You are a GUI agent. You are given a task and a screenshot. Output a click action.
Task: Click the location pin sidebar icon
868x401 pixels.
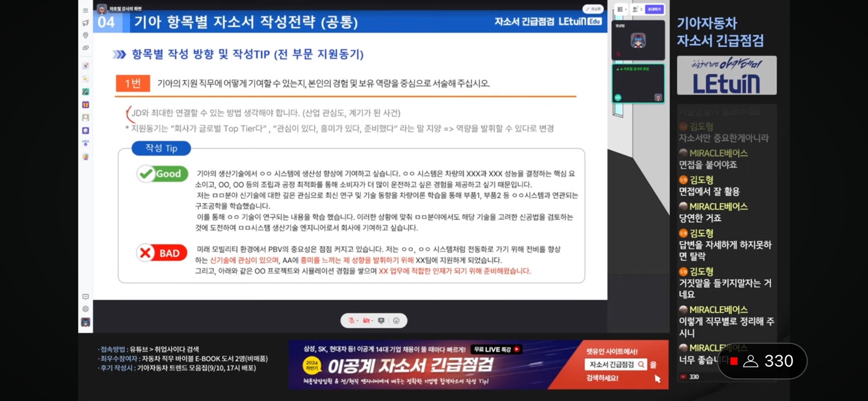tap(86, 36)
